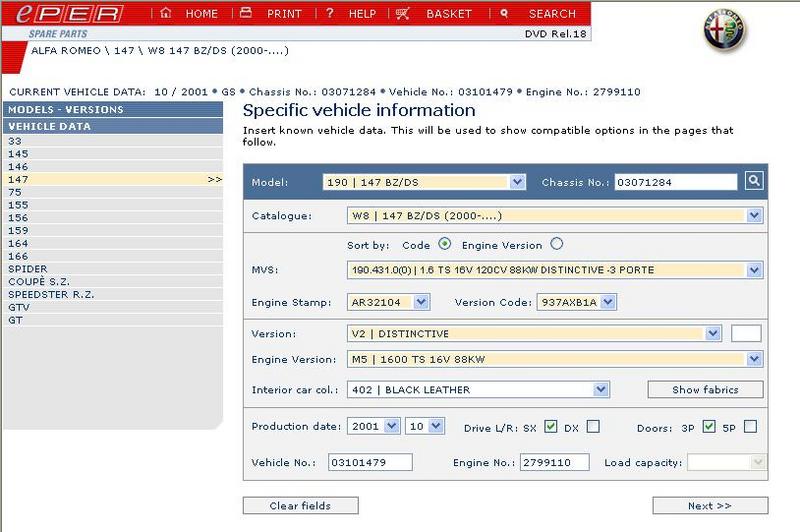Click the printer icon
The height and width of the screenshot is (532, 800).
coord(246,13)
